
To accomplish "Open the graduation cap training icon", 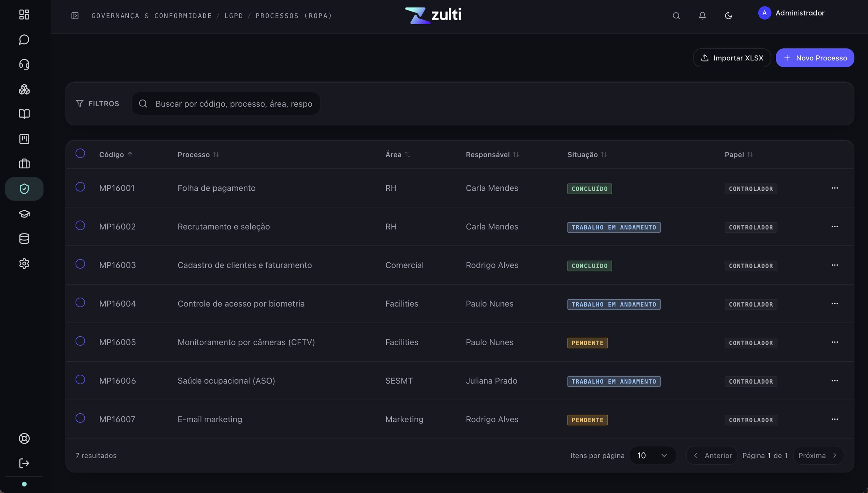I will [x=24, y=214].
